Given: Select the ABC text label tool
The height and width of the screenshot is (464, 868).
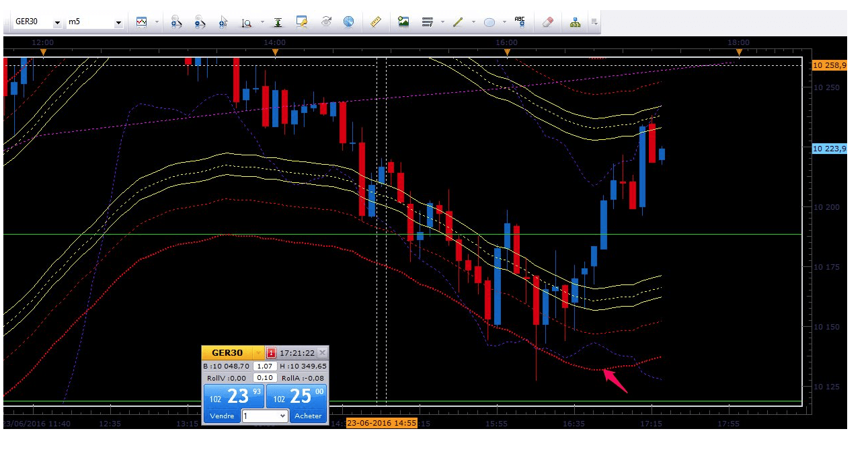Looking at the screenshot, I should point(520,22).
